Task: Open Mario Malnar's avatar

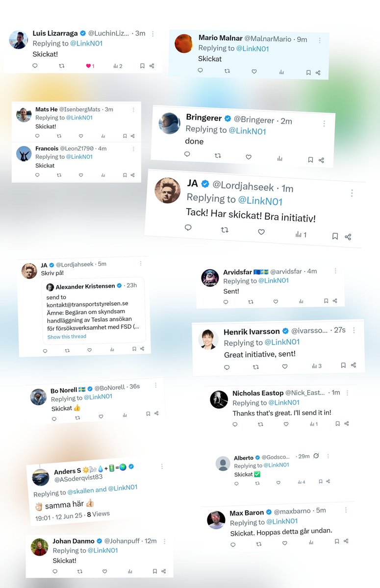Action: [184, 43]
